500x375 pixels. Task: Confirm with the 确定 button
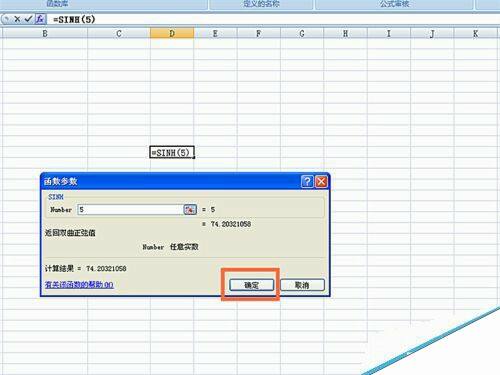pyautogui.click(x=252, y=285)
